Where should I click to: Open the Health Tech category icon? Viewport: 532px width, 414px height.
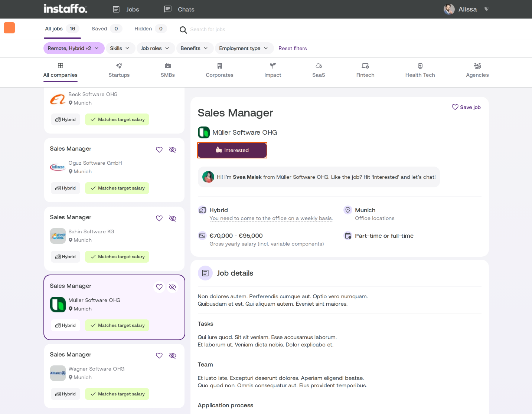(420, 66)
